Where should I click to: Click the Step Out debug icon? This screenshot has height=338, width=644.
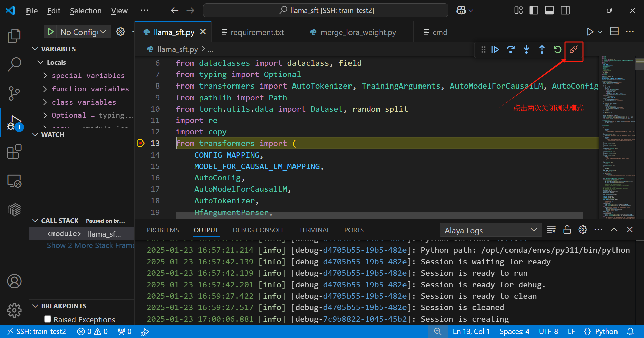point(542,50)
